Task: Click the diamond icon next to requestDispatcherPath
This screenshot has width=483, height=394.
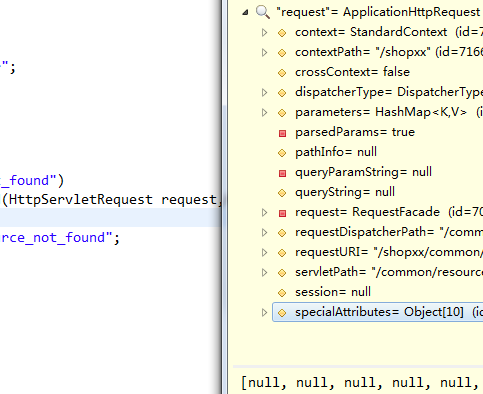Action: pyautogui.click(x=282, y=233)
